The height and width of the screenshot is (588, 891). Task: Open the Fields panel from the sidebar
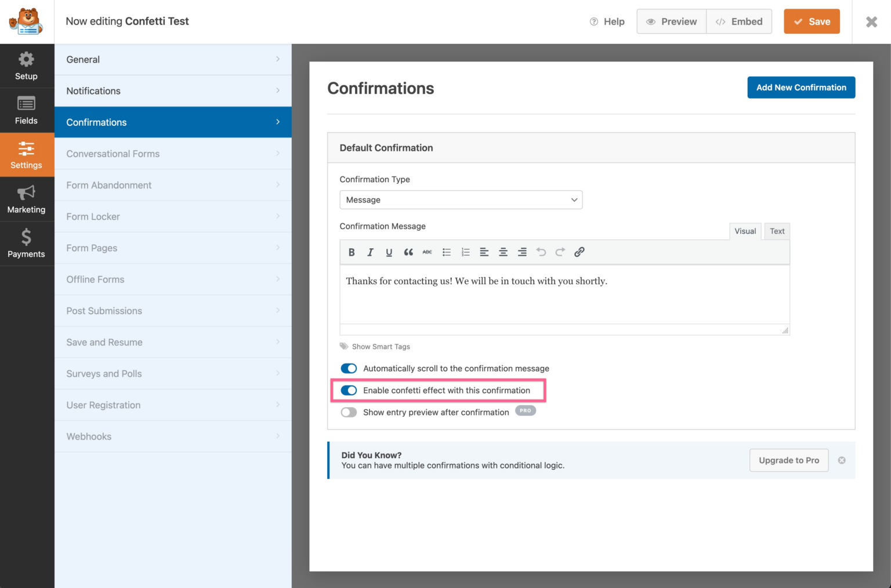(26, 110)
